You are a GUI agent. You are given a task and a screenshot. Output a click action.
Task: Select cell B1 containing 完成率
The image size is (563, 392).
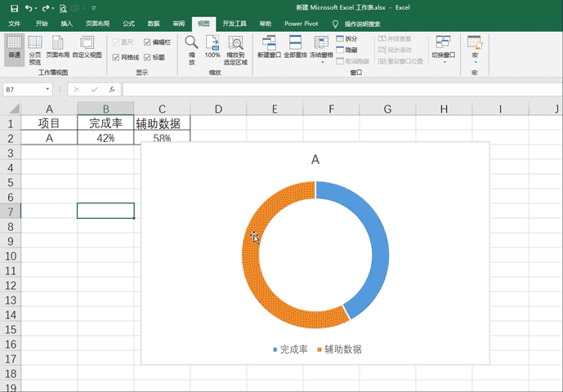(105, 123)
